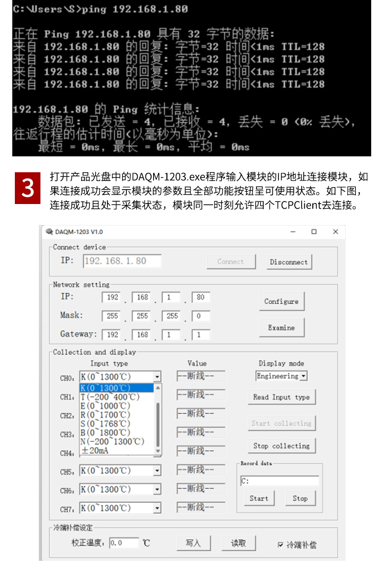This screenshot has width=384, height=588.
Task: Open the CH0 input type dropdown
Action: pyautogui.click(x=157, y=376)
